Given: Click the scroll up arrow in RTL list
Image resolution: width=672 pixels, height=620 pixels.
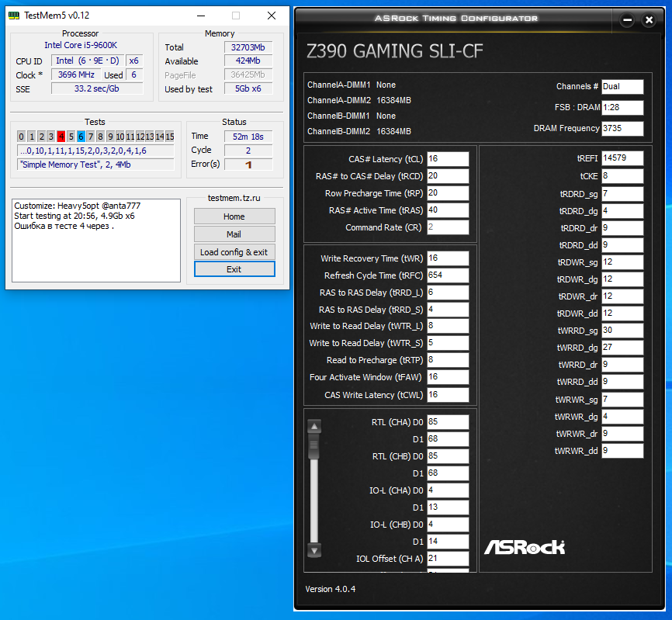Looking at the screenshot, I should (x=314, y=426).
